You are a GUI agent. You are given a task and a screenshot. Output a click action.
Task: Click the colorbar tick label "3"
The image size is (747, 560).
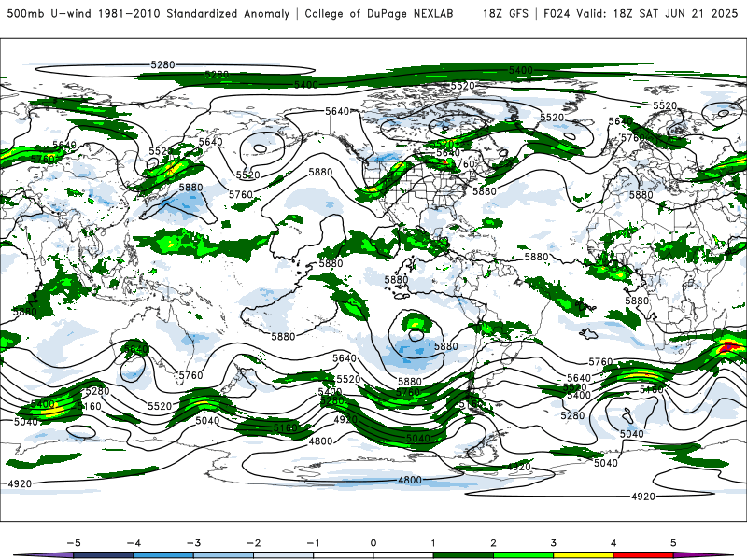(553, 543)
